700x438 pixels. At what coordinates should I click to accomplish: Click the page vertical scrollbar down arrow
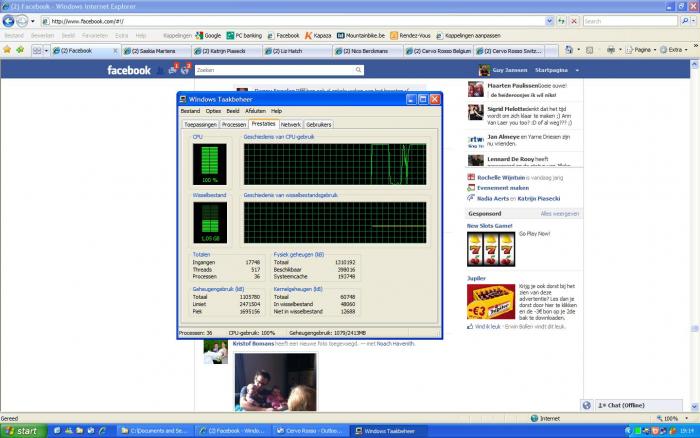tap(695, 407)
